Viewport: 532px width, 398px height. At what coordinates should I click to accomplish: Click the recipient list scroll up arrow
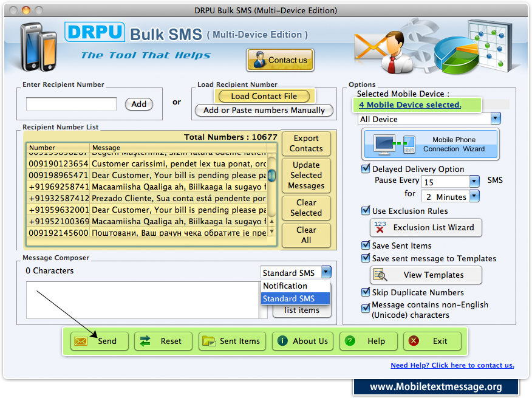(271, 221)
